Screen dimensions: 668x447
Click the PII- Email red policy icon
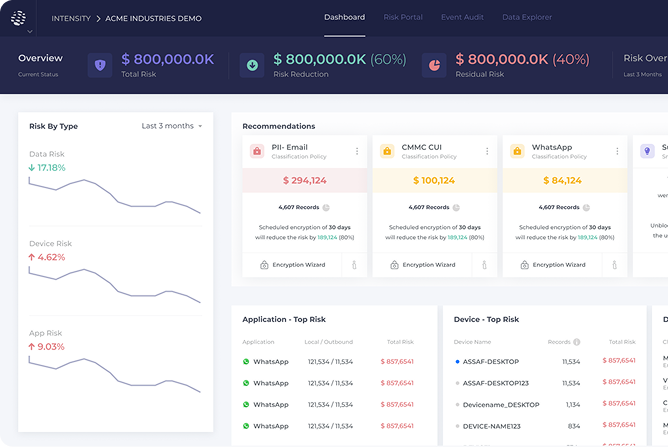[257, 151]
